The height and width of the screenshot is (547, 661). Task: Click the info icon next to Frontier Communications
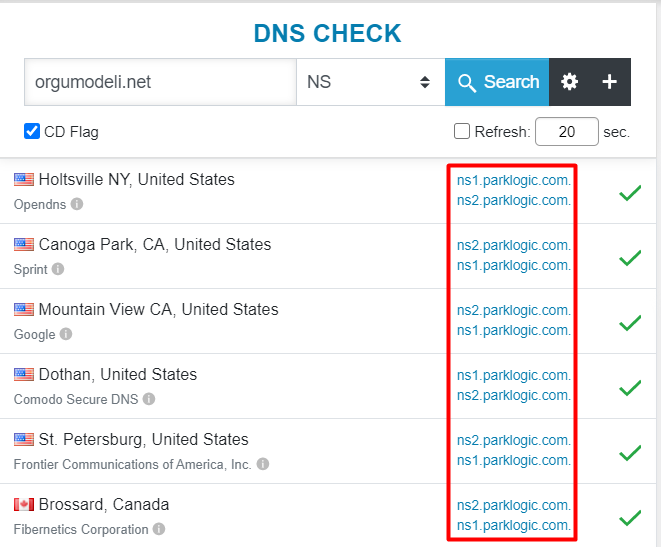(x=263, y=464)
